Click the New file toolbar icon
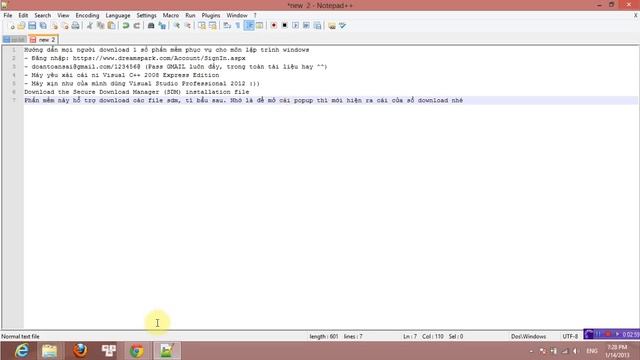This screenshot has height=360, width=640. (x=11, y=26)
